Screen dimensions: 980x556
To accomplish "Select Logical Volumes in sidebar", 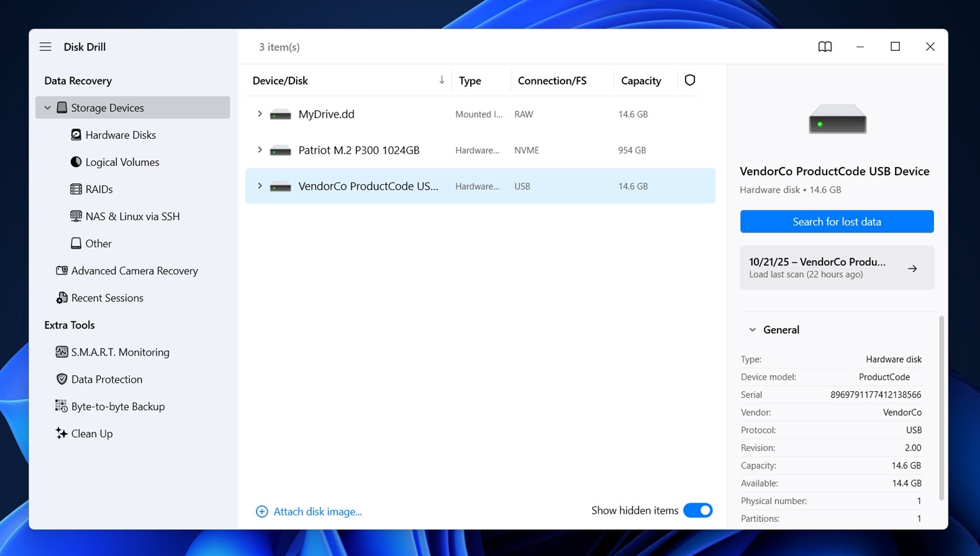I will coord(122,162).
